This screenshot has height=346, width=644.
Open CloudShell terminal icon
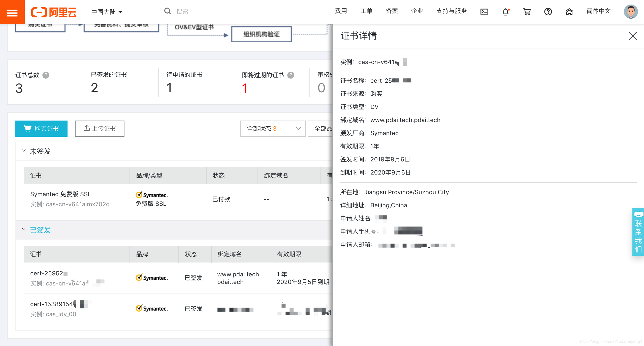pyautogui.click(x=484, y=12)
